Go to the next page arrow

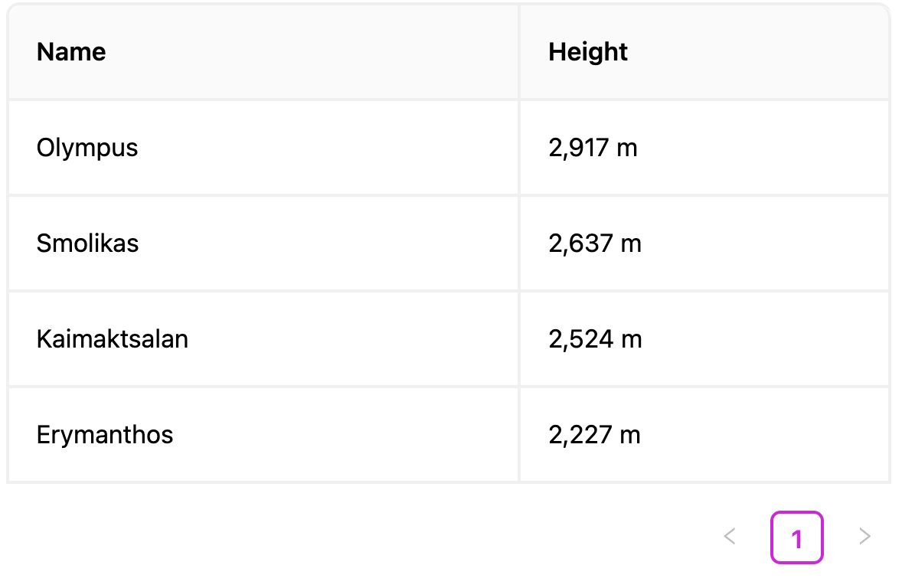point(864,537)
